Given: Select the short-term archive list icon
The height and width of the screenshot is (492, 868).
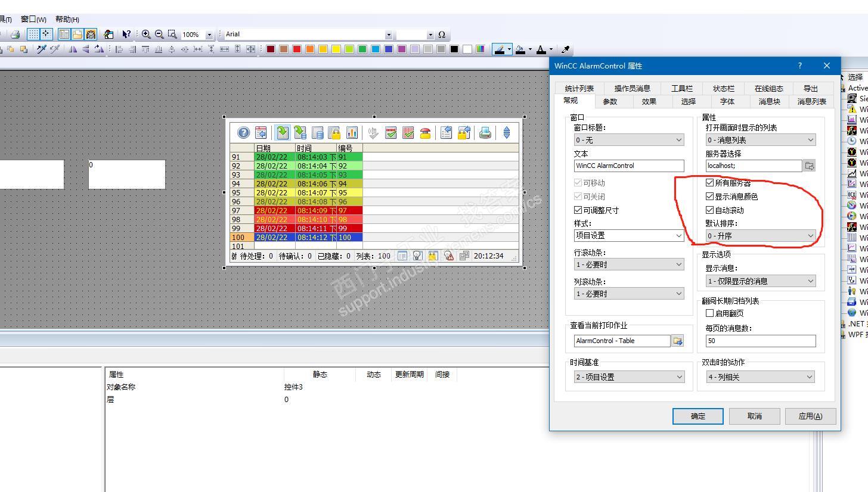Looking at the screenshot, I should (x=300, y=133).
